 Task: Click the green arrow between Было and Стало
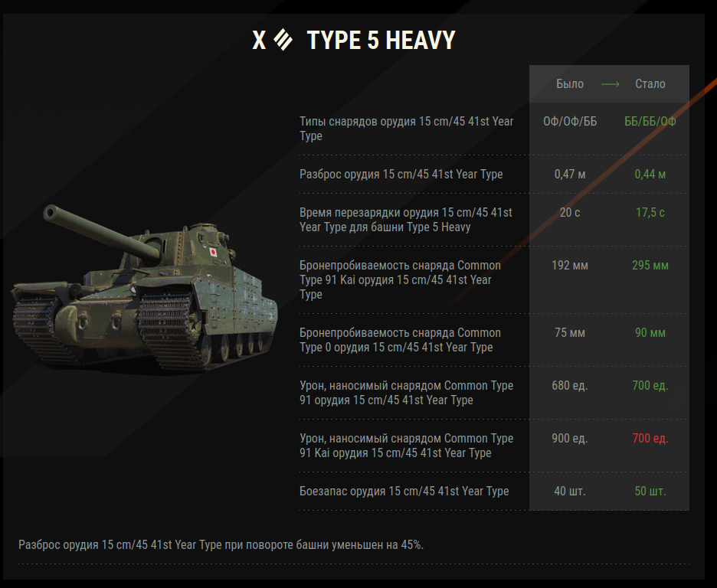pos(610,84)
